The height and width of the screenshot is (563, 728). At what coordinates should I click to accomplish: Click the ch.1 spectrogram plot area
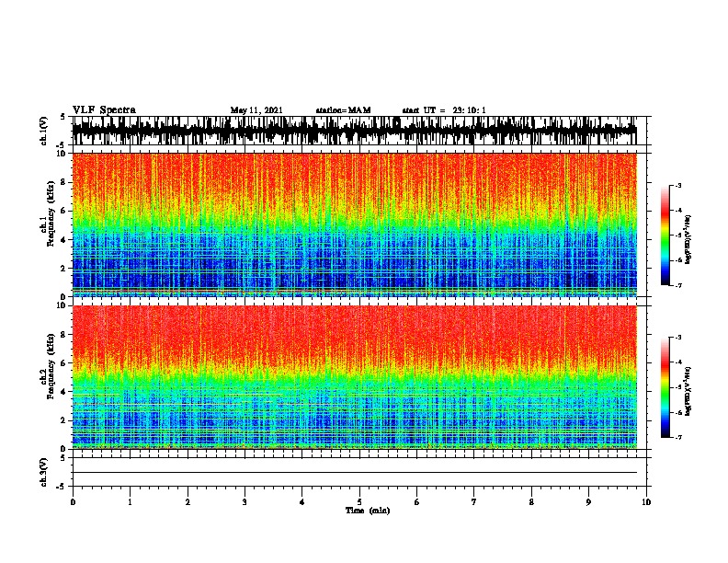tap(354, 224)
